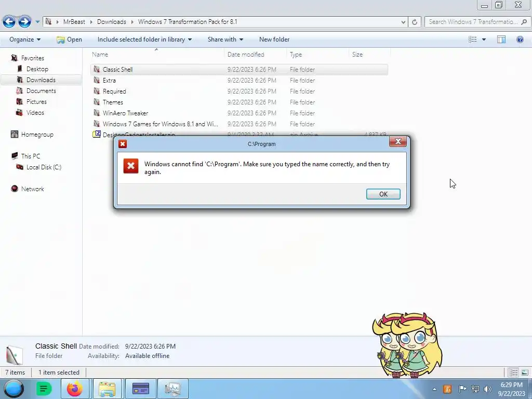Screen dimensions: 532x399
Task: Open Action Center flag icon
Action: pyautogui.click(x=462, y=389)
